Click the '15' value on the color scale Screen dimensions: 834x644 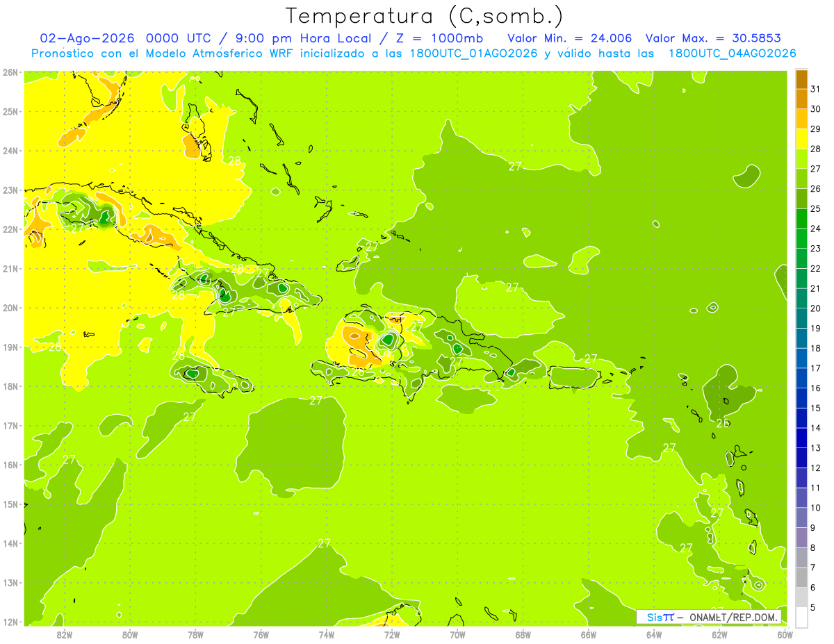(x=816, y=408)
